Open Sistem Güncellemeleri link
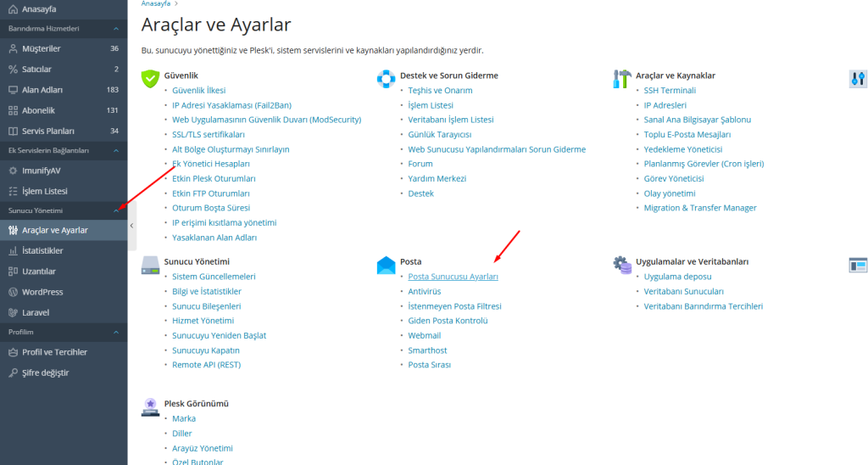This screenshot has width=868, height=465. 214,277
